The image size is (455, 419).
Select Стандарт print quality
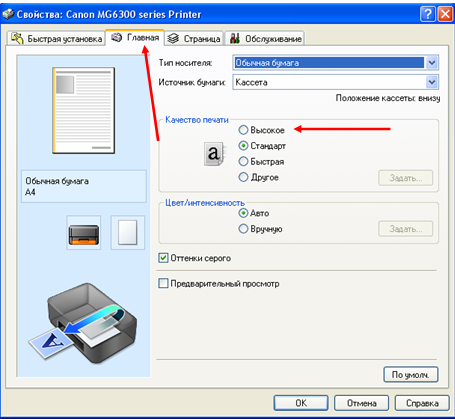262,146
